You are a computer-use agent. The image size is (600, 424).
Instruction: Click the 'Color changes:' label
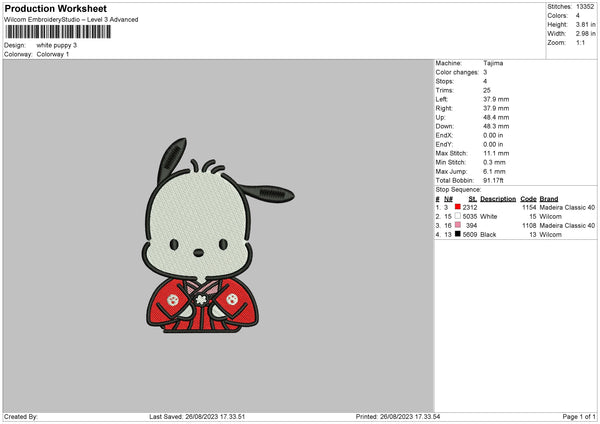coord(457,72)
